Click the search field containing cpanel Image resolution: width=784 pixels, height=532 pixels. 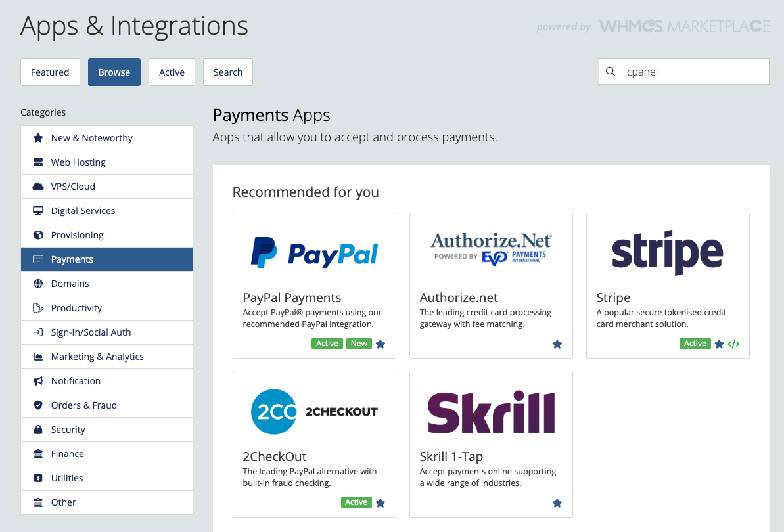(684, 72)
